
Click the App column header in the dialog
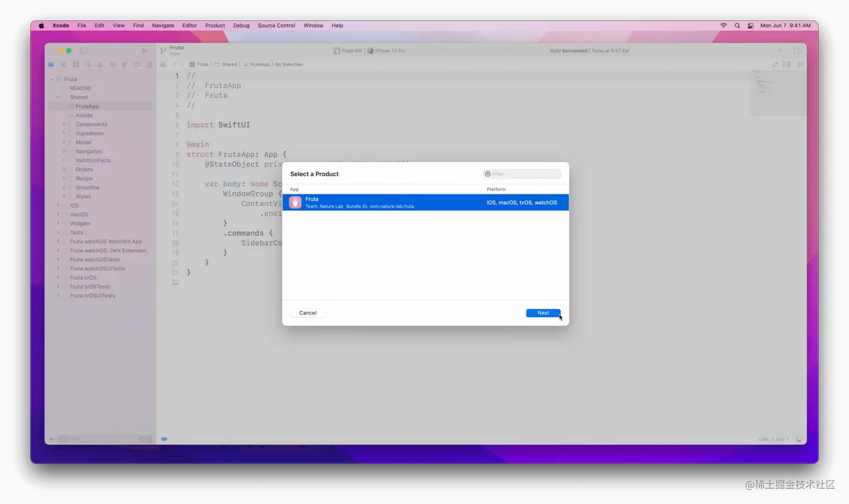click(294, 189)
